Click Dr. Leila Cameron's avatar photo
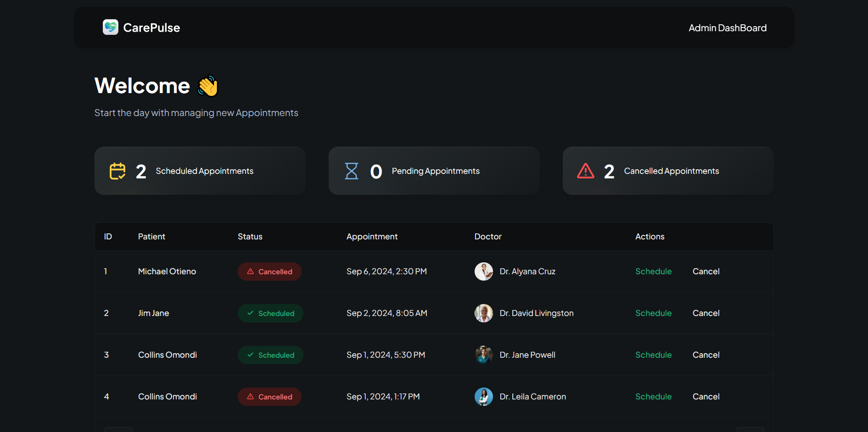The width and height of the screenshot is (868, 432). click(483, 397)
